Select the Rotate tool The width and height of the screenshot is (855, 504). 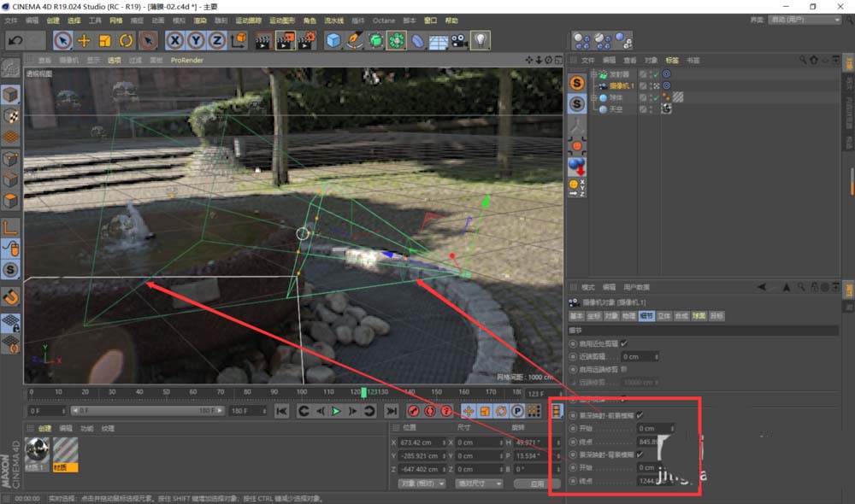click(x=126, y=40)
